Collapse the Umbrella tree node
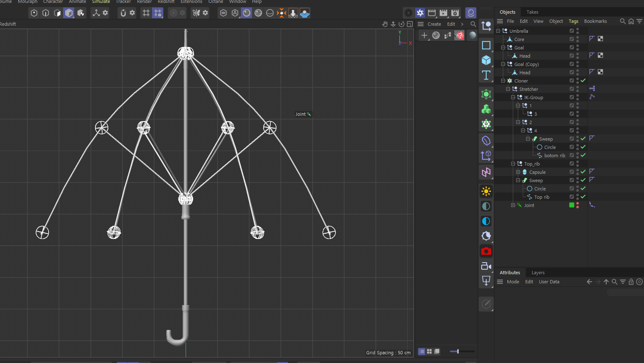644x363 pixels. [498, 31]
